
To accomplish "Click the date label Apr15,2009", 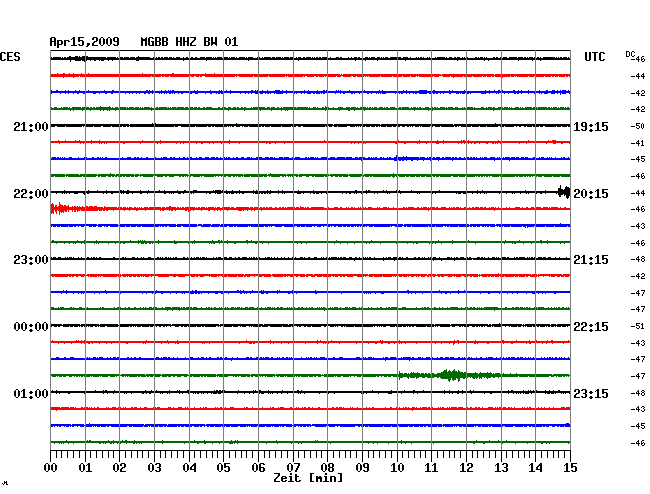I will click(84, 42).
